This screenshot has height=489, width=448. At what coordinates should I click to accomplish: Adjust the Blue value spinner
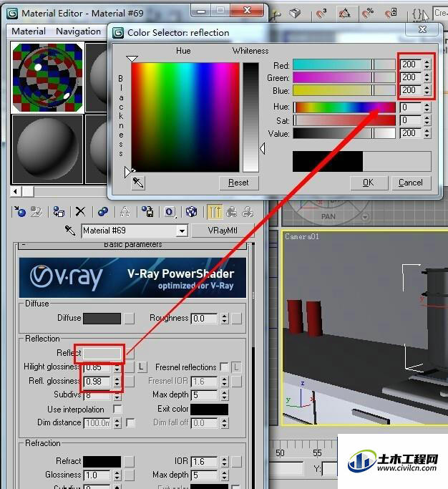[427, 90]
